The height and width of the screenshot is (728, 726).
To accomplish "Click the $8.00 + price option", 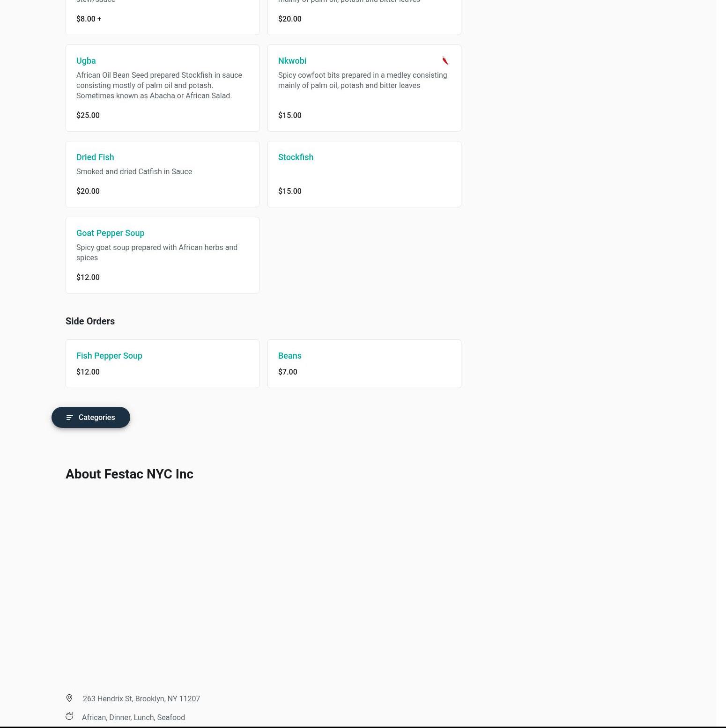I will (x=89, y=19).
